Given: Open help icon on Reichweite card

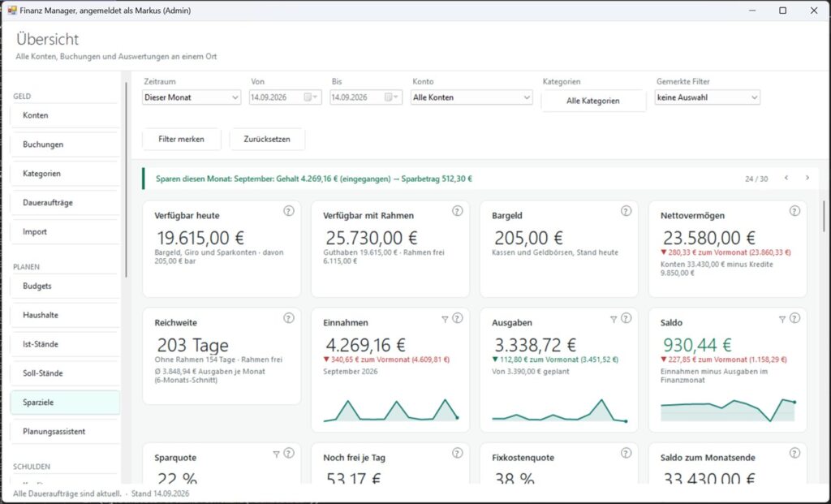Looking at the screenshot, I should pos(288,318).
